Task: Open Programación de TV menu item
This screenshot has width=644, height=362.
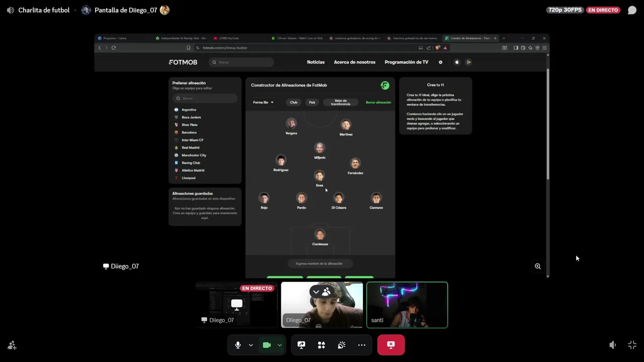Action: (407, 62)
